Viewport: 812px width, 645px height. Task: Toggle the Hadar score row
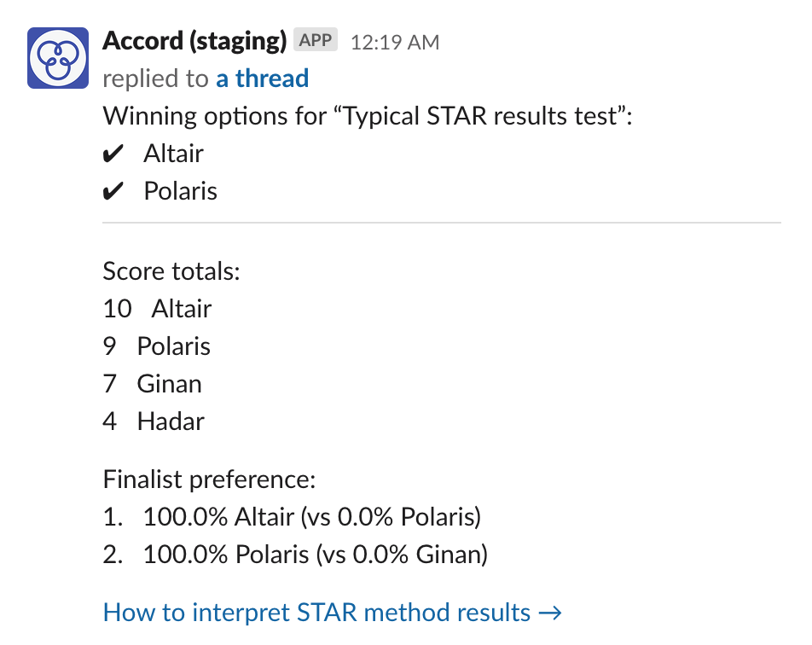(154, 421)
